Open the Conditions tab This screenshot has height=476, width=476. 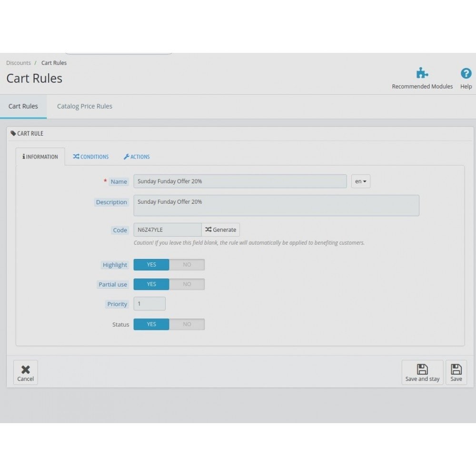(90, 157)
